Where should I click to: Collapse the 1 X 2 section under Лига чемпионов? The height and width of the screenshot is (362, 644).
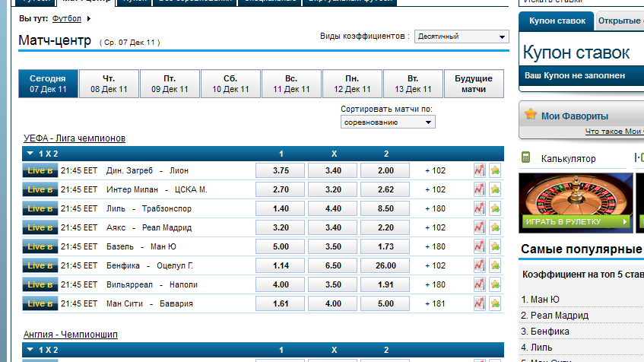point(30,154)
